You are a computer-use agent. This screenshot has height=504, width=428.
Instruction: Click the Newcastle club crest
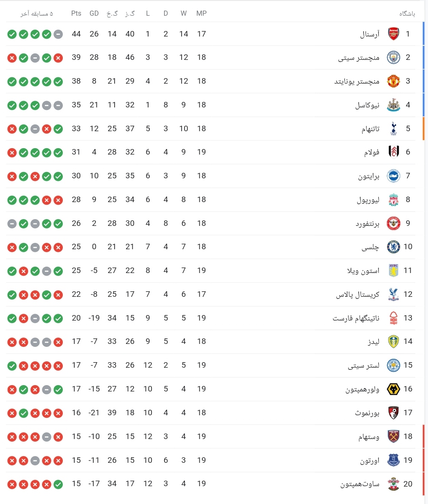[393, 105]
